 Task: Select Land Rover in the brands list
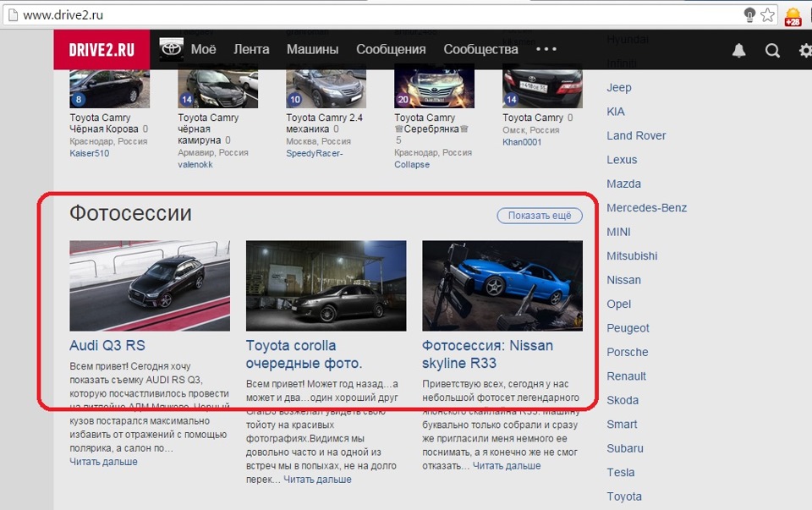tap(636, 135)
